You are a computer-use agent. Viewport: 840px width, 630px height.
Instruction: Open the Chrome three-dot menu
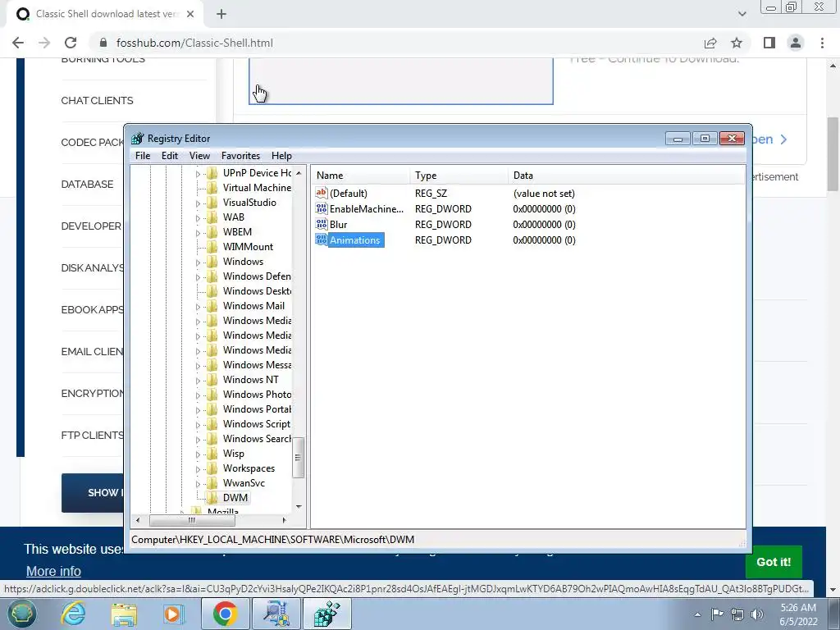pyautogui.click(x=822, y=43)
